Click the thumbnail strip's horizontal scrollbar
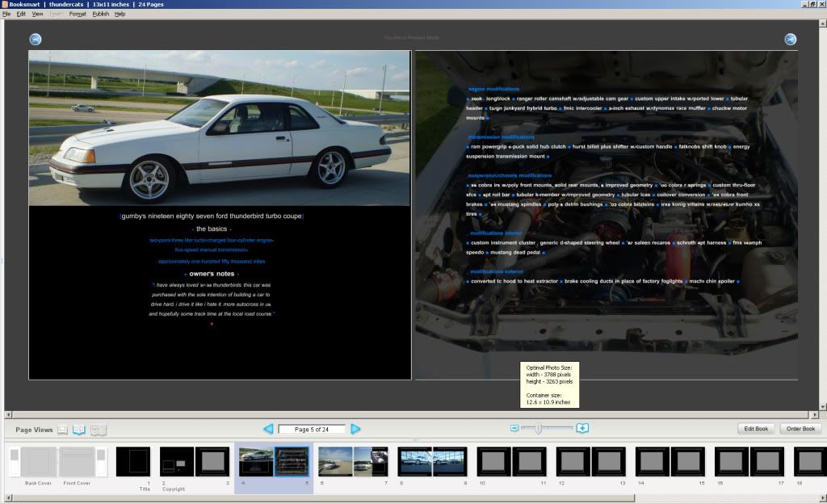This screenshot has height=504, width=827. 323,498
